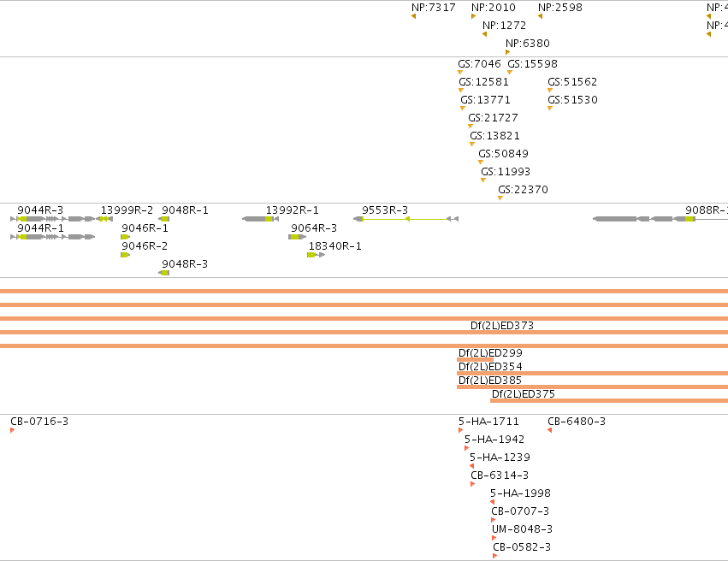The width and height of the screenshot is (728, 561).
Task: Select the Df(2L)ED299 deficiency bar
Action: pos(475,360)
